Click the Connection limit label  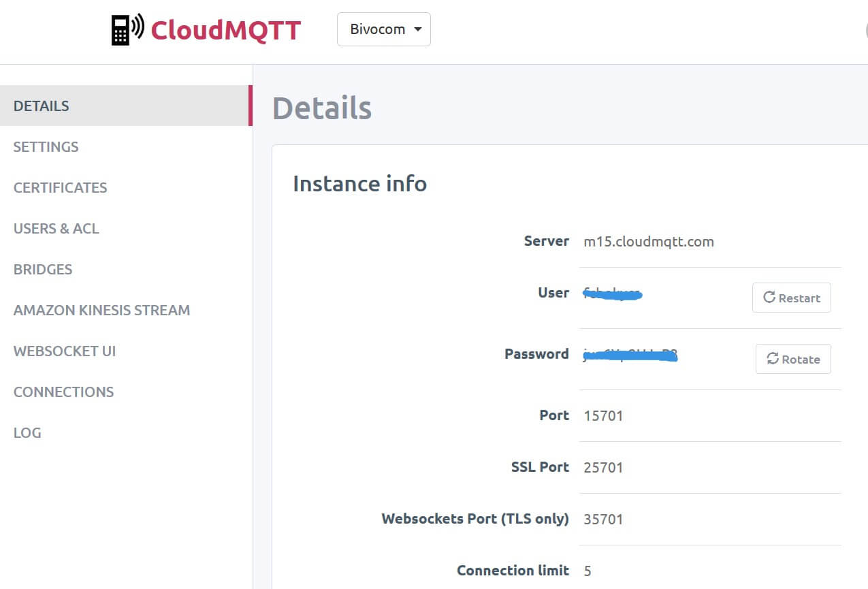513,570
